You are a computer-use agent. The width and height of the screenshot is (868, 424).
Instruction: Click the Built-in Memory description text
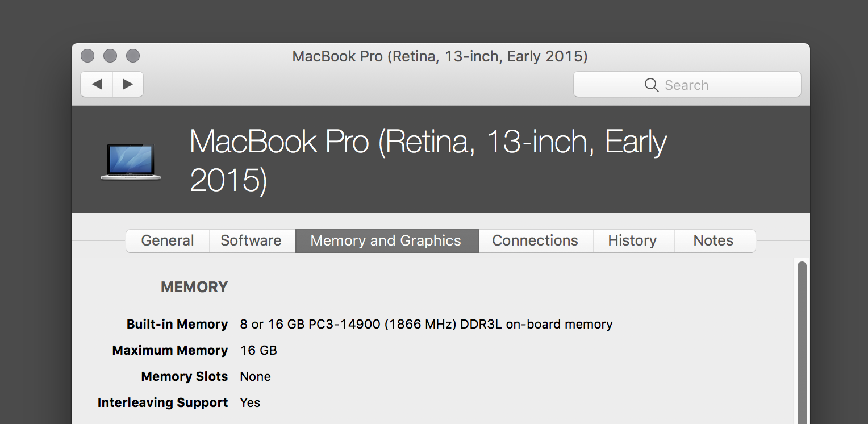click(426, 324)
